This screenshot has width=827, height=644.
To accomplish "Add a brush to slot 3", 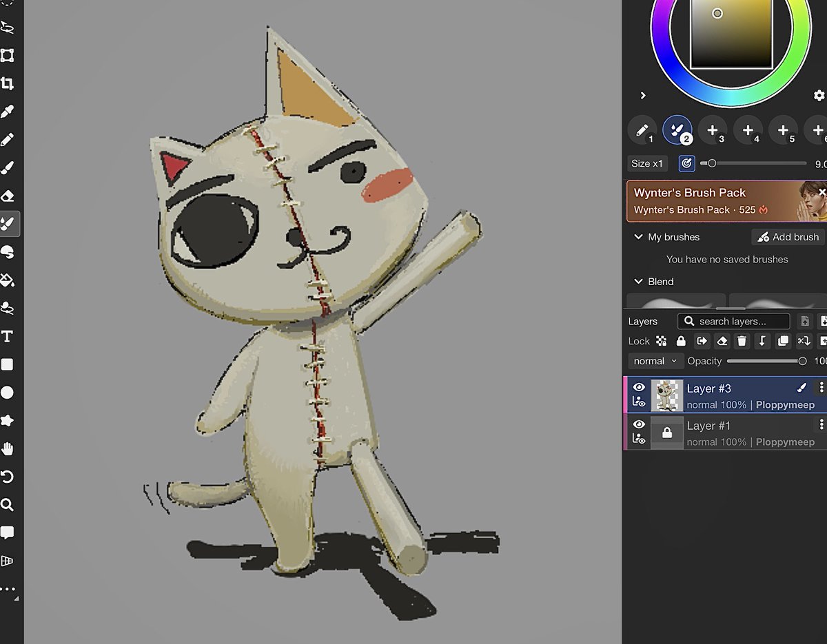I will click(713, 129).
